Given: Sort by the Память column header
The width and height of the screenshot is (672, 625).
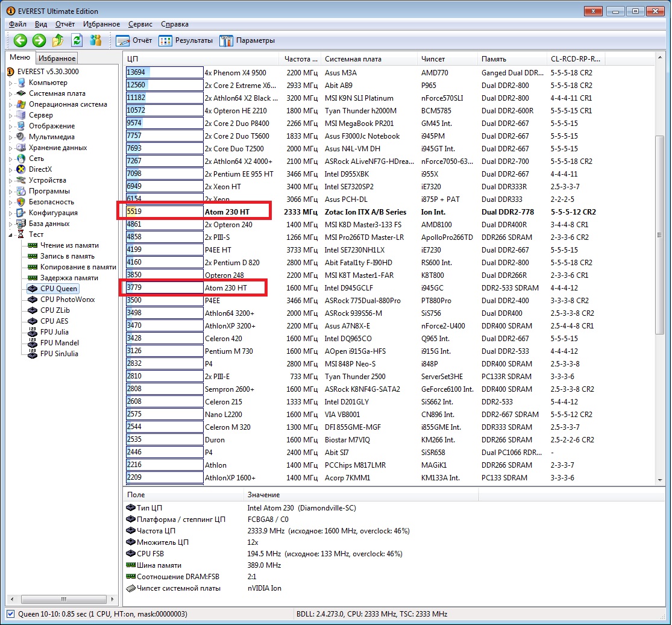Looking at the screenshot, I should [512, 59].
